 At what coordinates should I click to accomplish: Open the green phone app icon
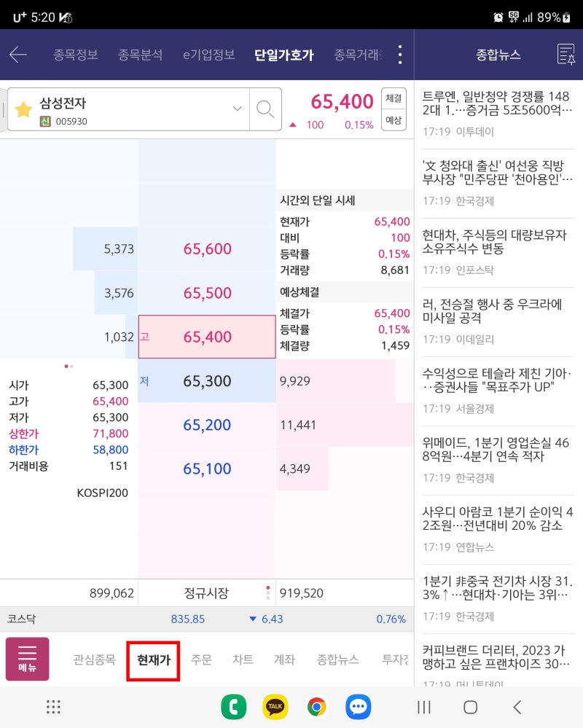click(x=233, y=707)
